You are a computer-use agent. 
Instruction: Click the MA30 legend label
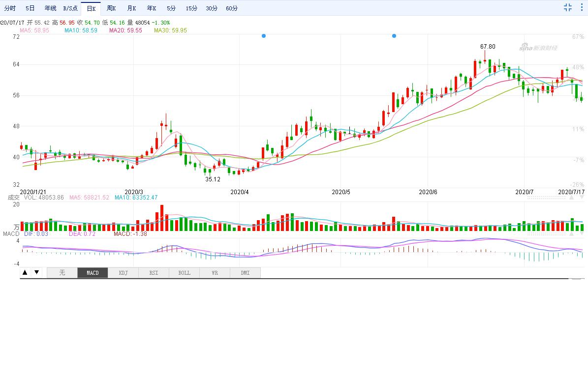pos(170,30)
